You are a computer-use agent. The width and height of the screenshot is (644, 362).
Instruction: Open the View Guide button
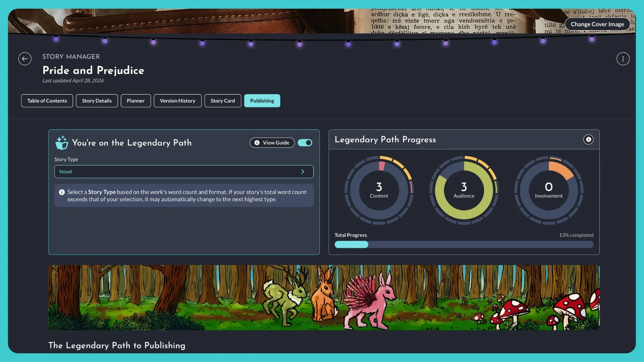click(x=272, y=143)
